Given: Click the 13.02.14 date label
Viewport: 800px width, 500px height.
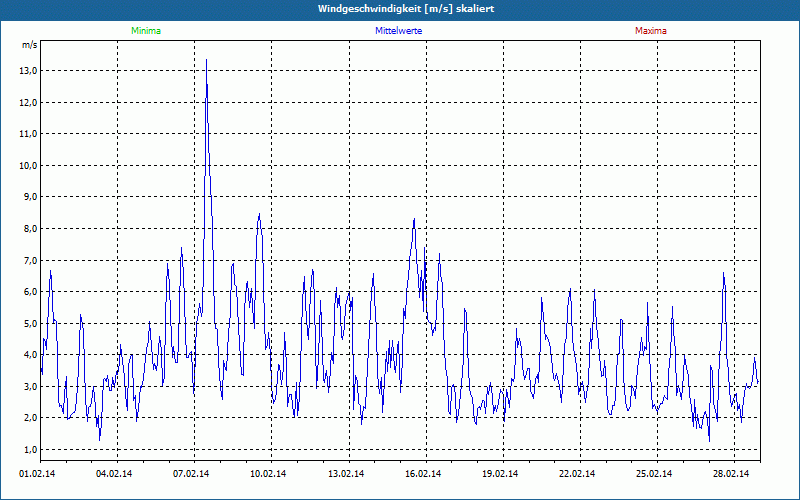Looking at the screenshot, I should [x=346, y=474].
